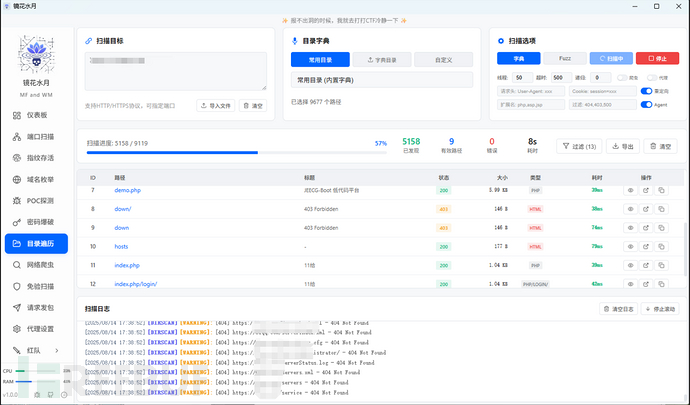
Task: Open demo.php in external browser
Action: 646,190
